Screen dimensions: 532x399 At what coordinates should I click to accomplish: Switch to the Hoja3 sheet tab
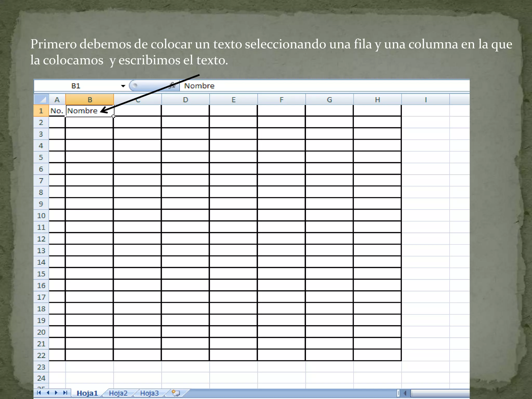point(149,393)
